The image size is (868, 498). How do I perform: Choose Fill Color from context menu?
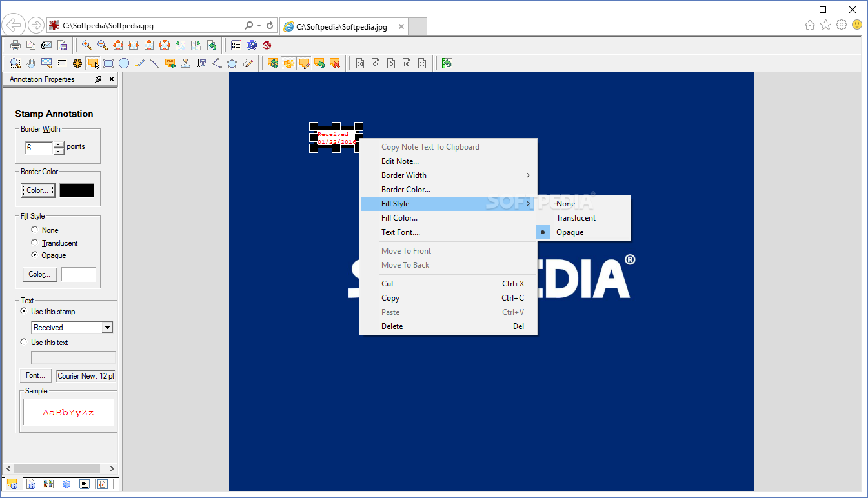[x=448, y=218]
